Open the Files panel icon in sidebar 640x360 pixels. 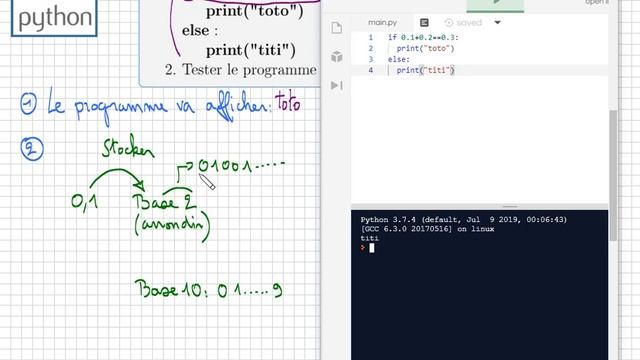337,28
